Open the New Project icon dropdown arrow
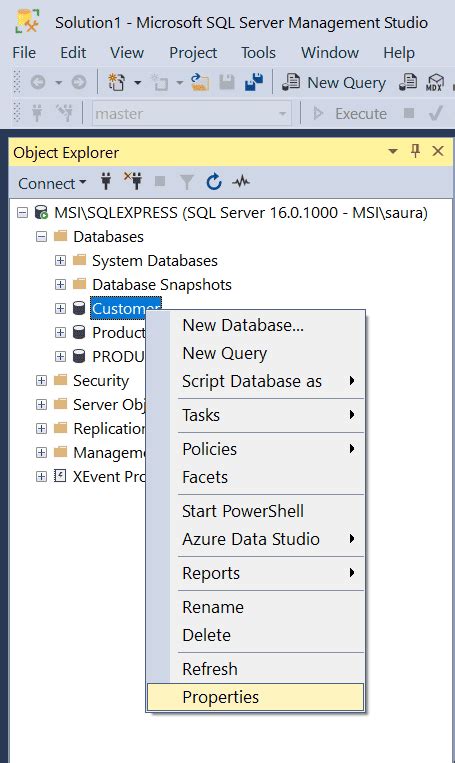The image size is (455, 763). pyautogui.click(x=138, y=83)
